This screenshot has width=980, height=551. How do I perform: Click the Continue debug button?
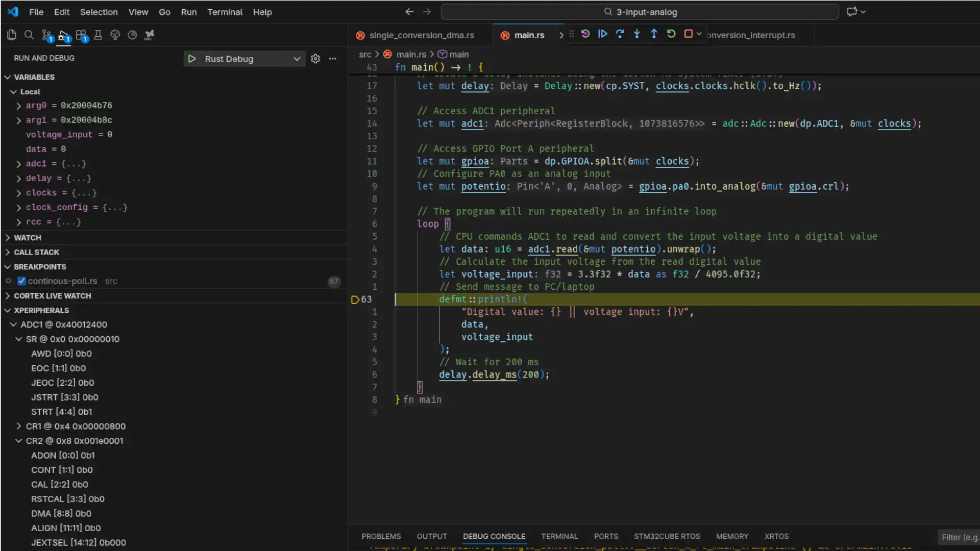[x=603, y=34]
